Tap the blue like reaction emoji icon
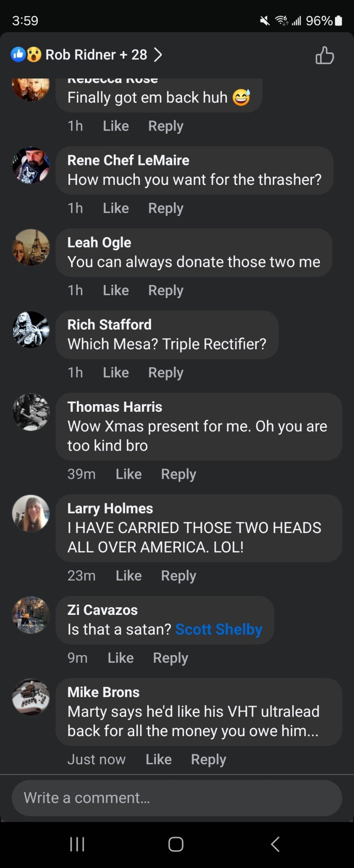Viewport: 354px width, 868px height. tap(18, 54)
